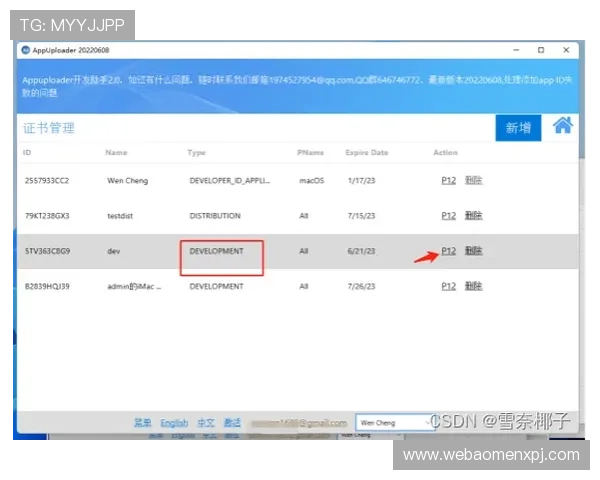The height and width of the screenshot is (480, 600).
Task: Click the ID column header
Action: pos(27,152)
